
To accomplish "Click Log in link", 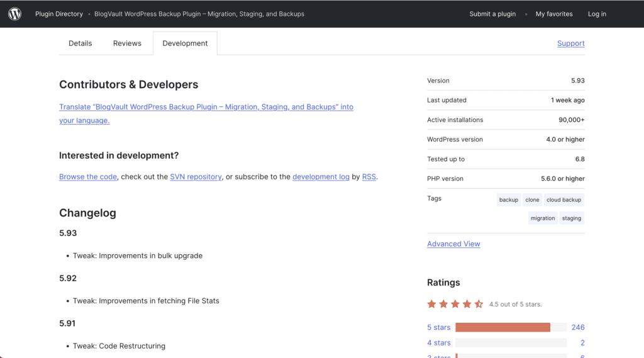I will tap(597, 14).
